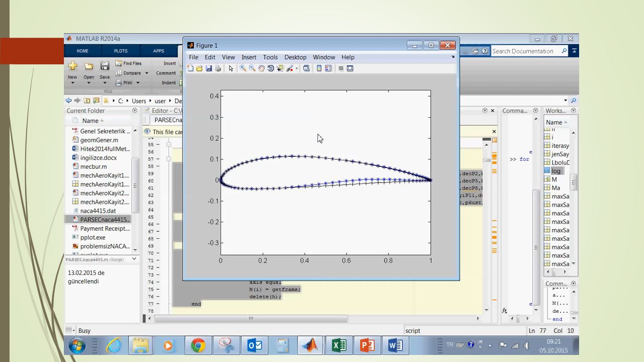Select the iterasy variable in Workspace

coord(557,146)
